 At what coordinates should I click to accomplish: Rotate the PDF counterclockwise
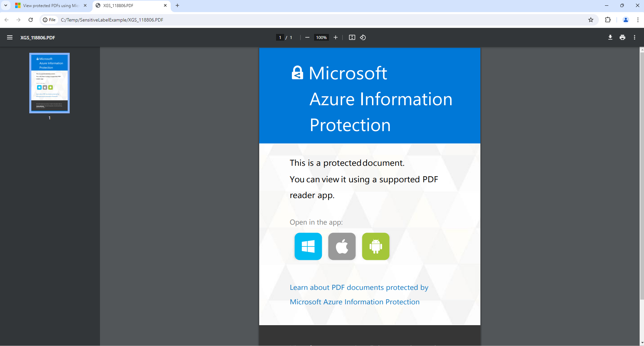point(363,37)
